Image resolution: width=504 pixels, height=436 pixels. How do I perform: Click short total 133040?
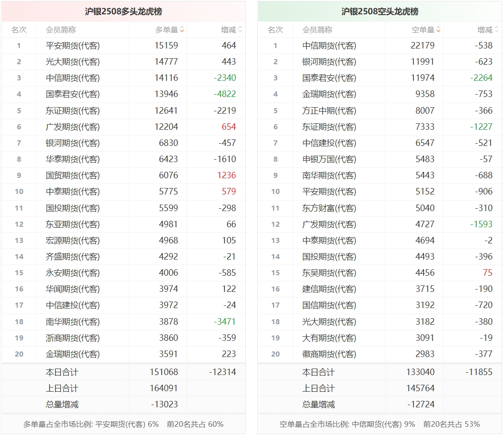pos(420,372)
